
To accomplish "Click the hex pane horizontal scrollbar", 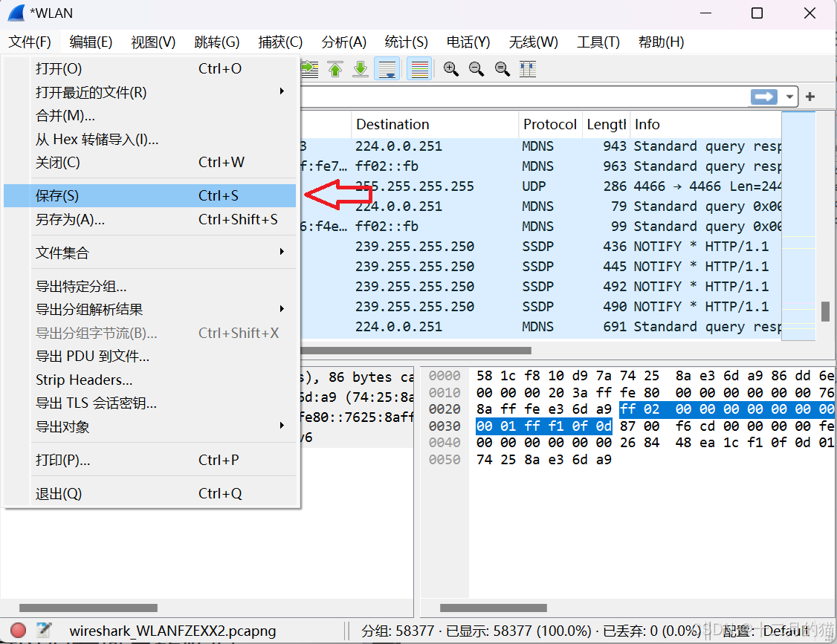I will point(494,608).
